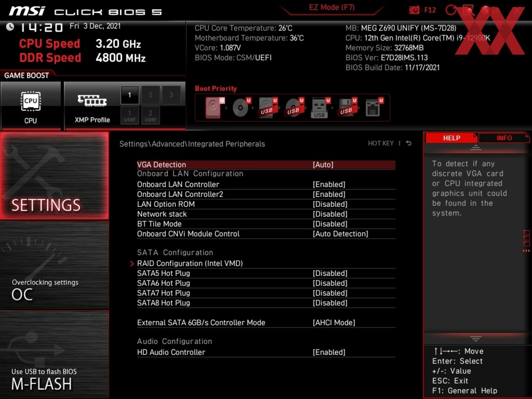This screenshot has height=399, width=532.
Task: Select the USB key boot device
Action: point(320,107)
